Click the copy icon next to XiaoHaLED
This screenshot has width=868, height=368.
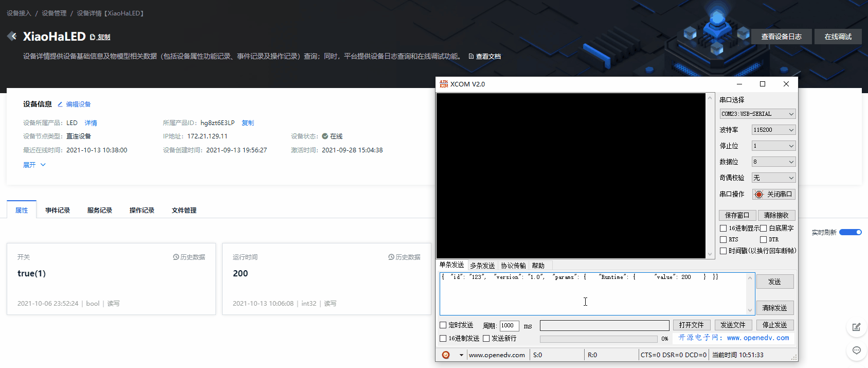pyautogui.click(x=93, y=37)
